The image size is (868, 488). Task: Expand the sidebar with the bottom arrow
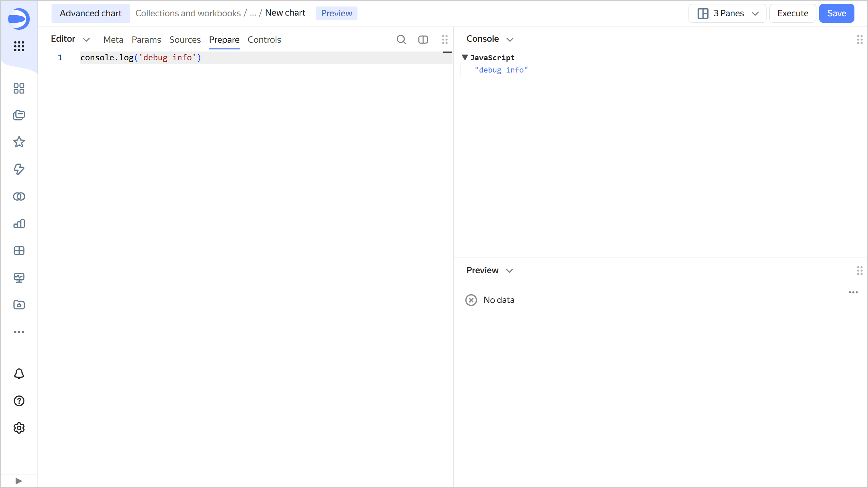[19, 481]
